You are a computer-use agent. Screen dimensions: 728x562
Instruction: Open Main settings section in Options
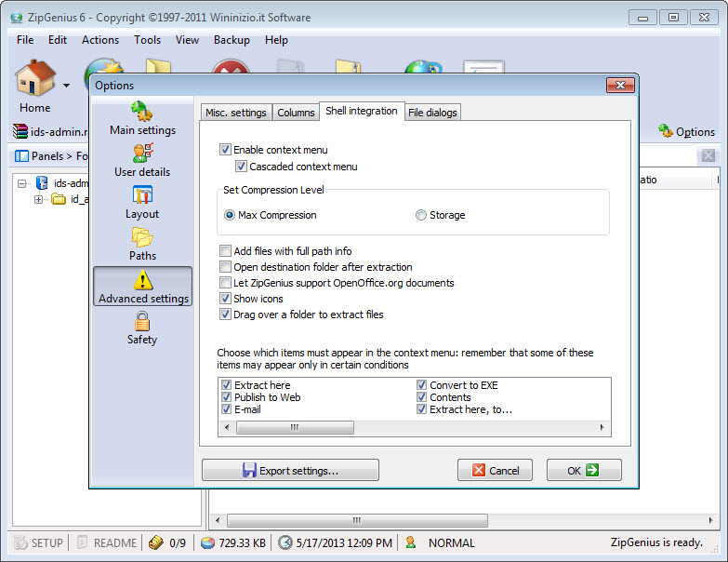(142, 119)
